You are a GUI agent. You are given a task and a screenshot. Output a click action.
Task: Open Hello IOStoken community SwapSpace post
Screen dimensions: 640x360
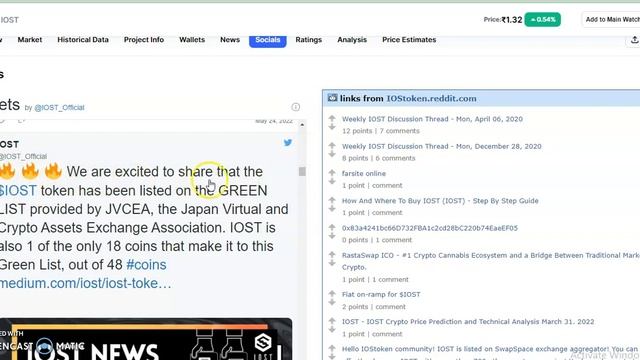(491, 352)
